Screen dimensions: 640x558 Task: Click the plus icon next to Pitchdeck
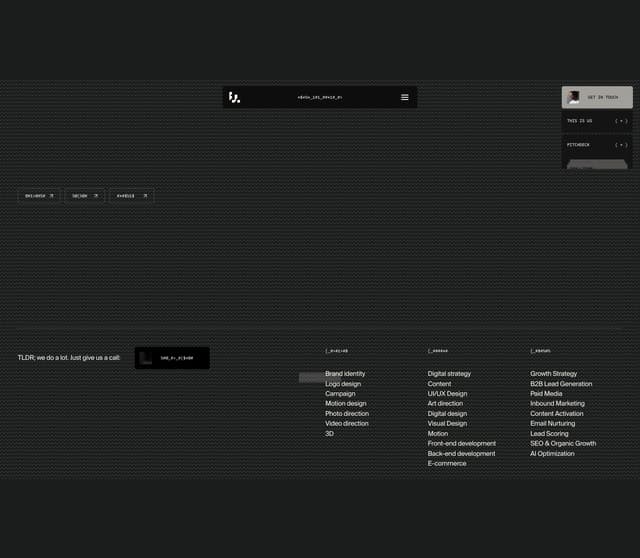(621, 145)
